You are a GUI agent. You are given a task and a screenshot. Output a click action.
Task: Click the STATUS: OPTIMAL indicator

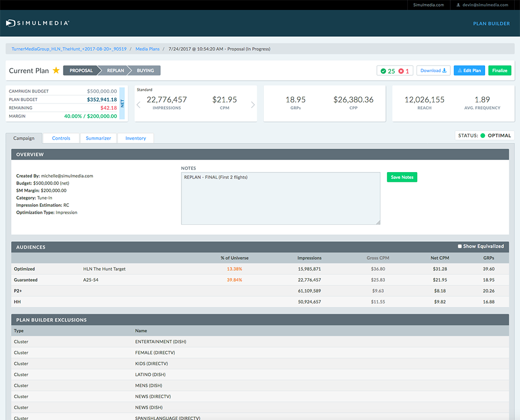click(484, 135)
